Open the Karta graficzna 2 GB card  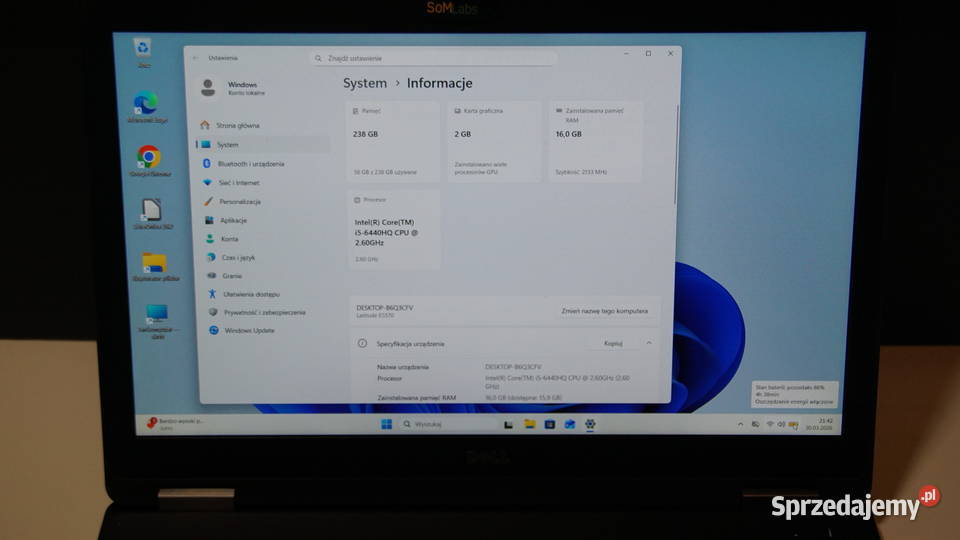(x=495, y=141)
